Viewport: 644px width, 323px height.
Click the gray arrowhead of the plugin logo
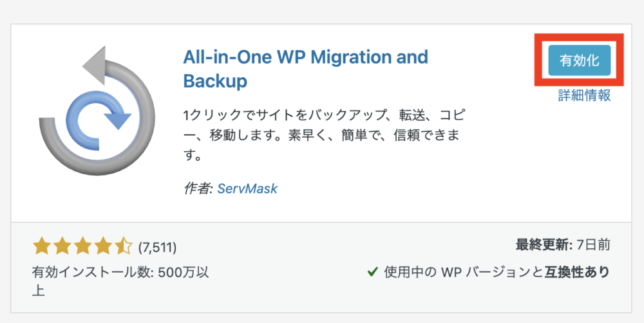click(x=94, y=65)
